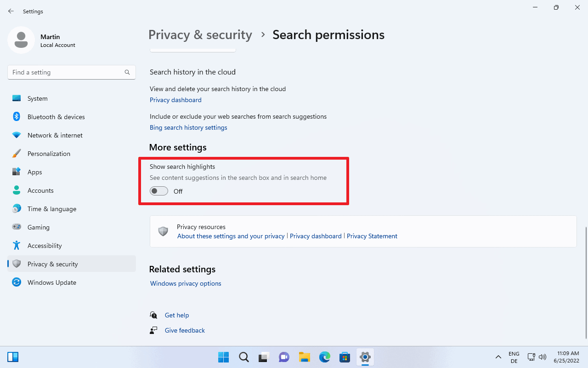Launch Microsoft Edge from the taskbar
Image resolution: width=588 pixels, height=368 pixels.
(325, 357)
